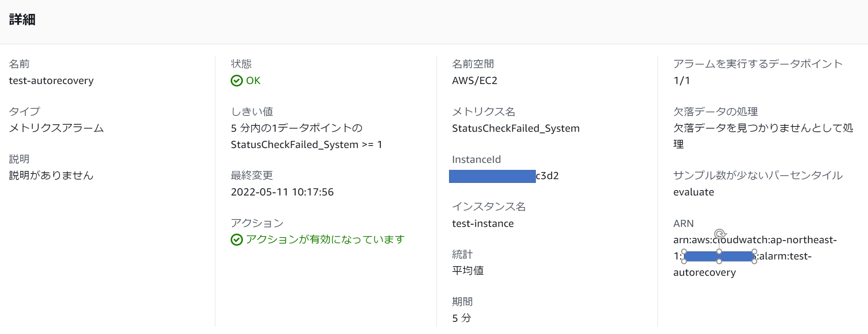The height and width of the screenshot is (334, 868).
Task: Click the bottom-left corner handle of selected rectangle
Action: point(684,262)
